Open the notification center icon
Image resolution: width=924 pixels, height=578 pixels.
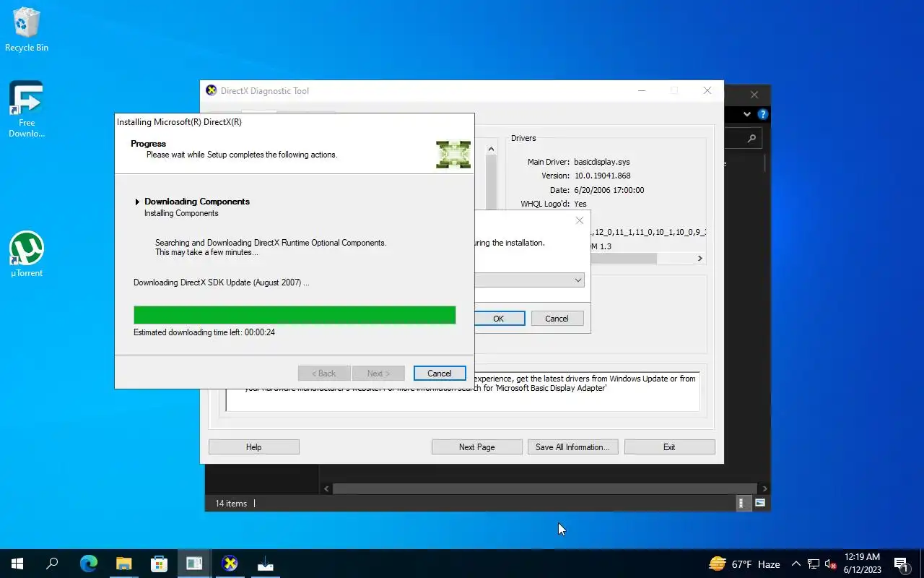tap(902, 564)
